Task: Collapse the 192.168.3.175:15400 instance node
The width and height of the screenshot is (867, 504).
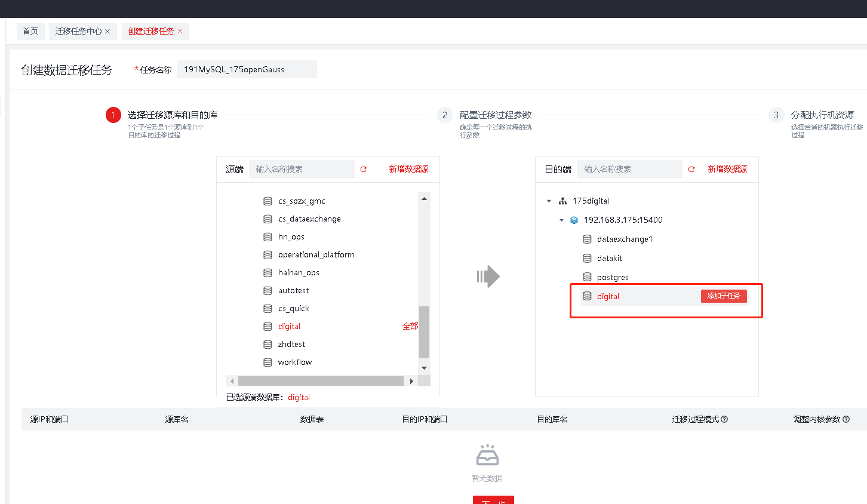Action: [561, 220]
